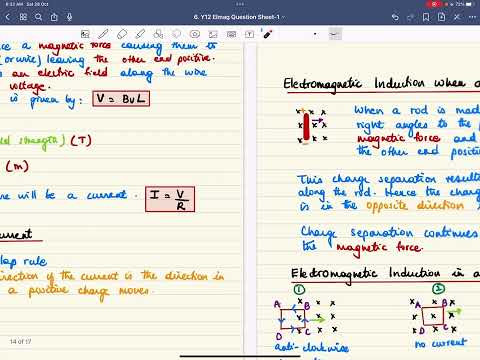Image resolution: width=480 pixels, height=360 pixels.
Task: Open the keyboard tool in the toolbar
Action: point(231,34)
